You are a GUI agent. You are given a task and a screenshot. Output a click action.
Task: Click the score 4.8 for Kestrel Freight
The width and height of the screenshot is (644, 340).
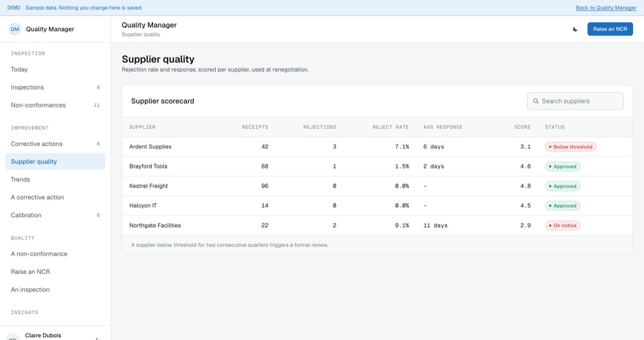click(x=526, y=186)
